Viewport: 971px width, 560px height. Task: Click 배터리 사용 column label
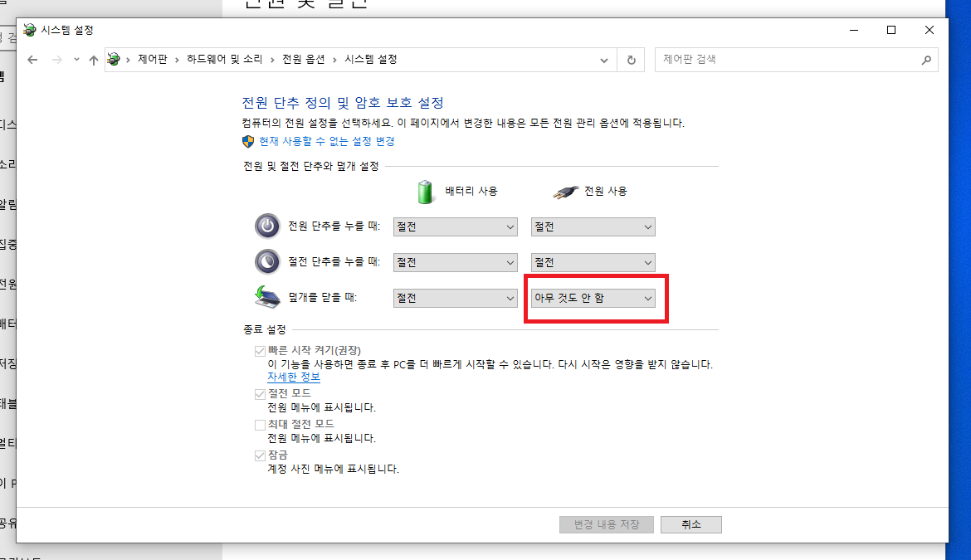[471, 191]
